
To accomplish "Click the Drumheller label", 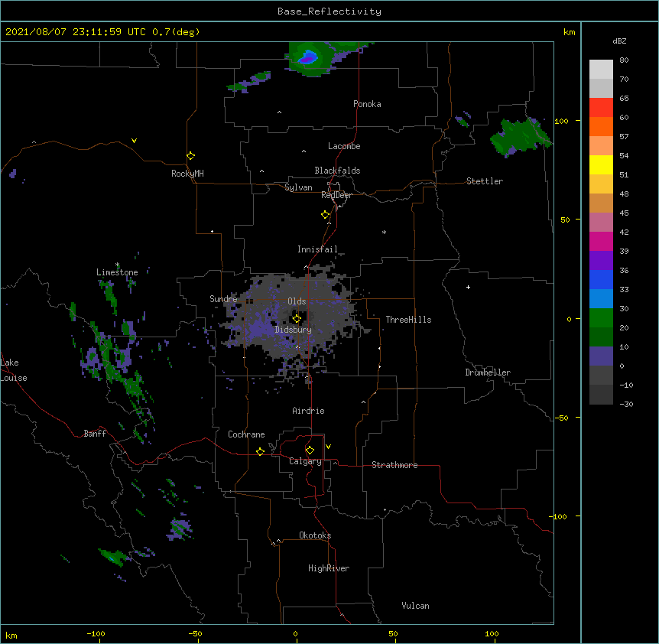I will tap(488, 372).
